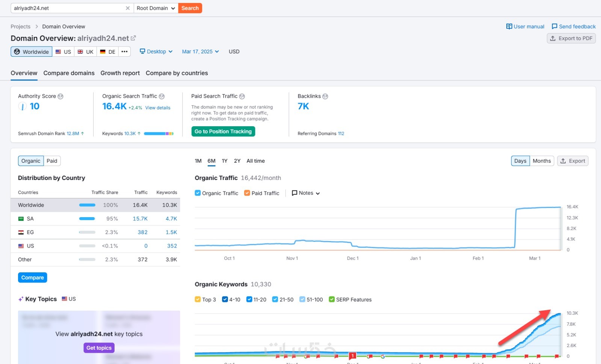Click the Worldwide globe icon
The image size is (601, 364).
pyautogui.click(x=17, y=51)
